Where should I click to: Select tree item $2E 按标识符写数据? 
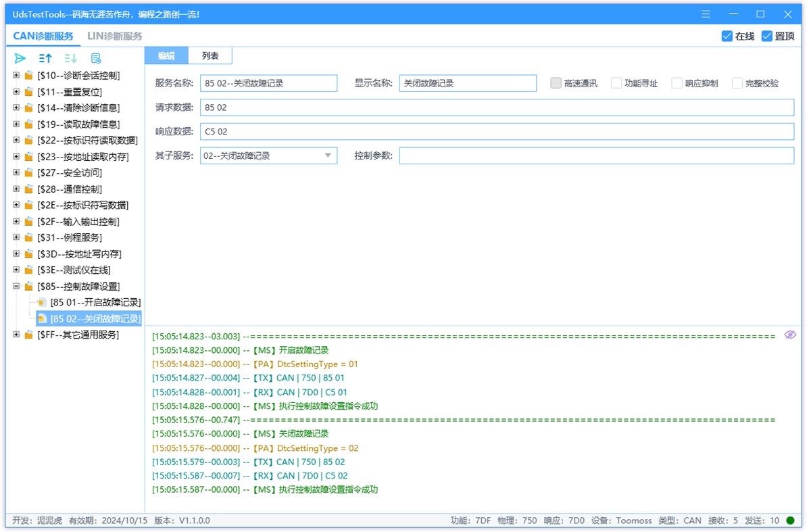tap(83, 205)
